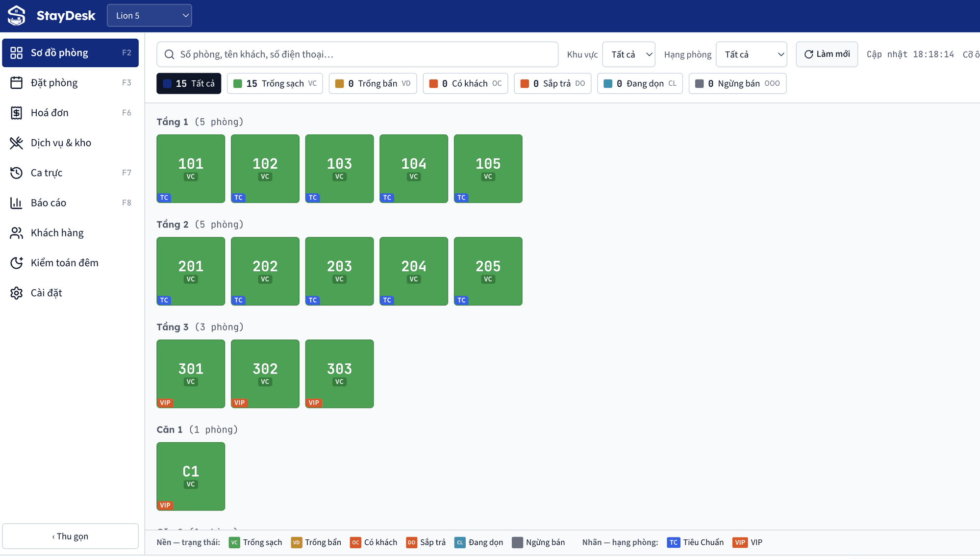Filter by Trống bẩn VD status
980x559 pixels.
pyautogui.click(x=373, y=83)
